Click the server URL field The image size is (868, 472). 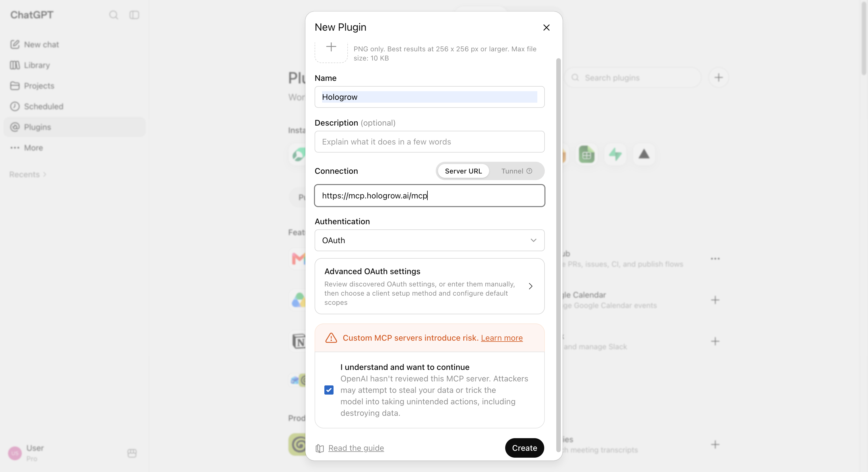click(429, 196)
